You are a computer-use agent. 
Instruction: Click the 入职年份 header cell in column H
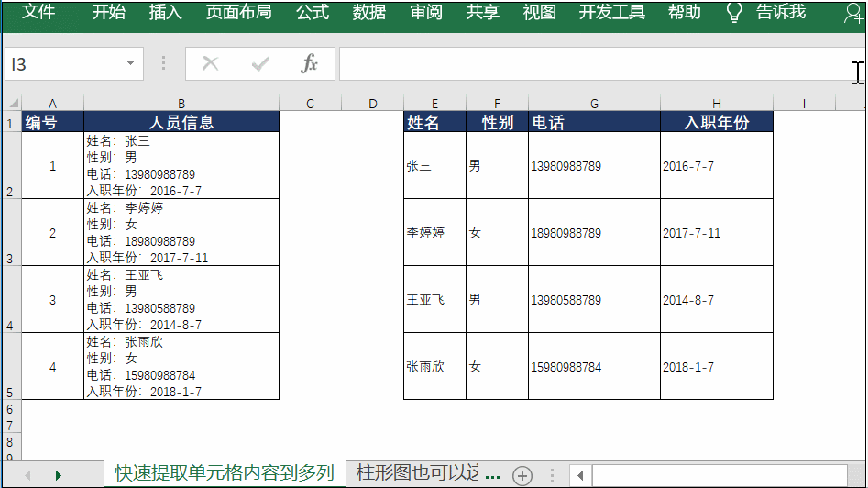point(717,122)
